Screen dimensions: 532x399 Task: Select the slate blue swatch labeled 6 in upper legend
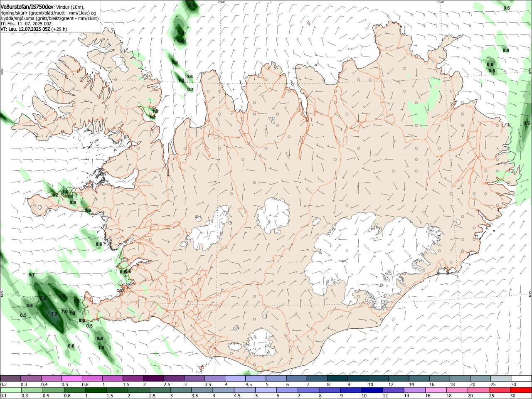pos(297,378)
